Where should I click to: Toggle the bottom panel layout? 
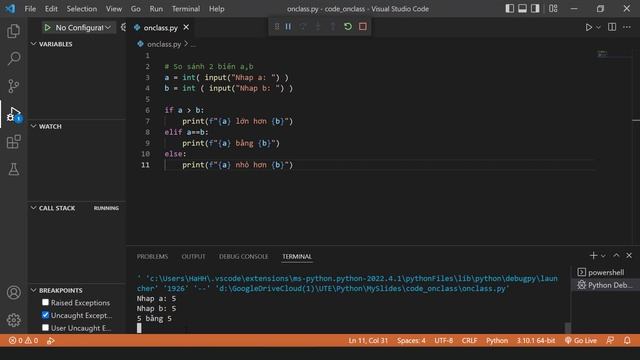[522, 9]
